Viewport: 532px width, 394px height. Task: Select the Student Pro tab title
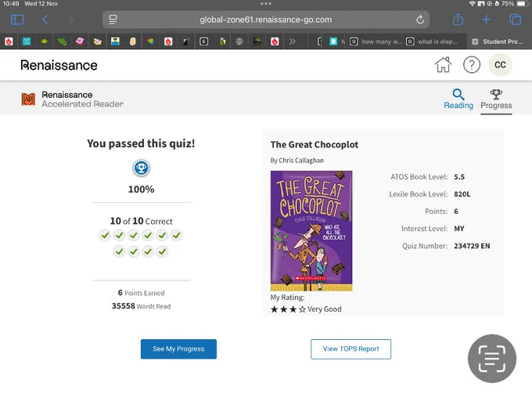(503, 42)
